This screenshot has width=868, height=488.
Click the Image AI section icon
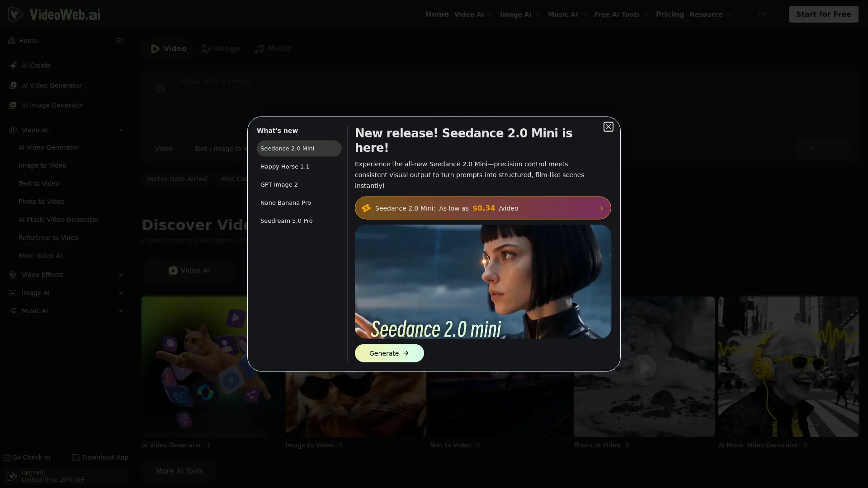tap(13, 293)
